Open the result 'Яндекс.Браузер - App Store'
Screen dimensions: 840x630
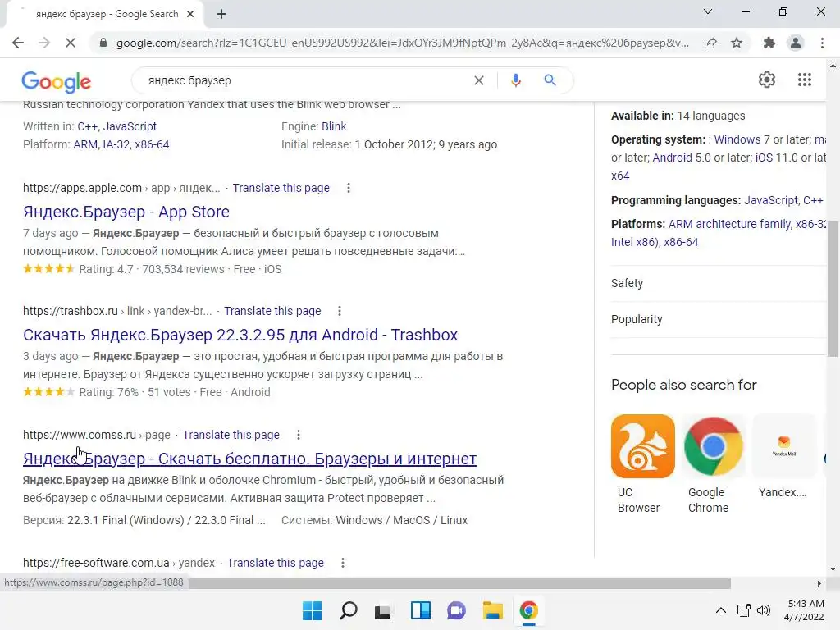point(126,212)
